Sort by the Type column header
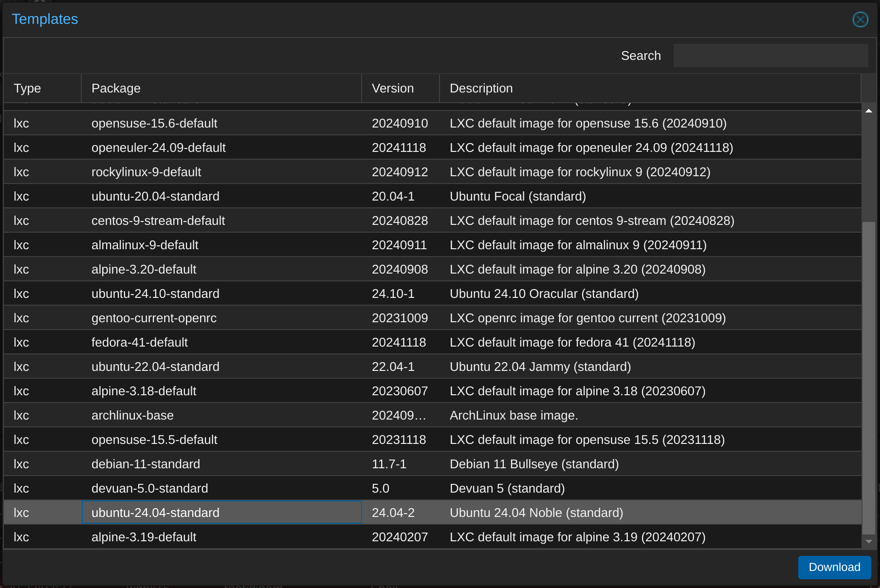Image resolution: width=880 pixels, height=588 pixels. tap(42, 88)
